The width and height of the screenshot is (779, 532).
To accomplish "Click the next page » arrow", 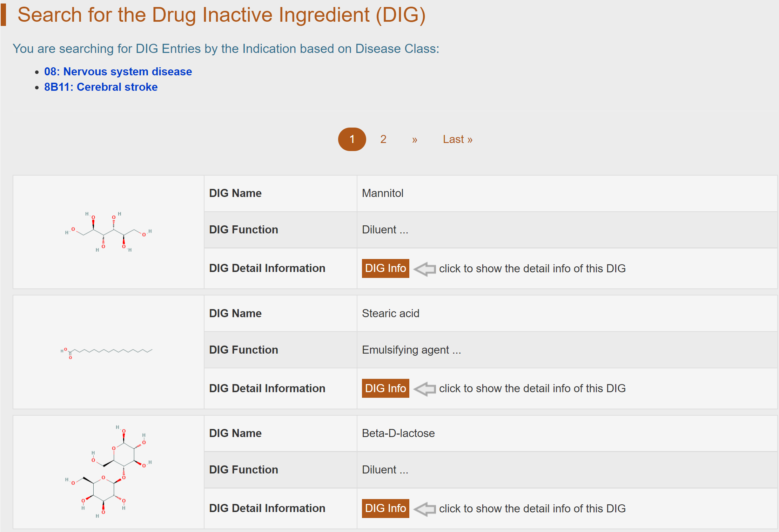I will [x=415, y=139].
